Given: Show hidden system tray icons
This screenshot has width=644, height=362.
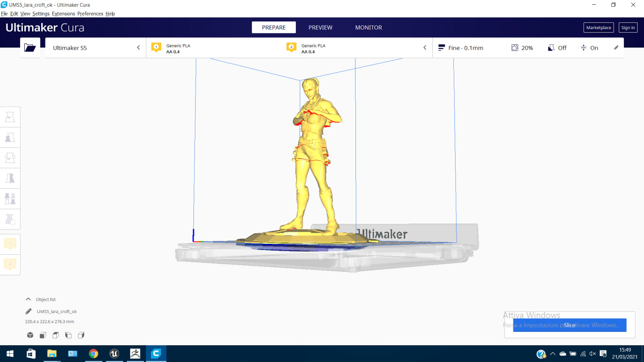Looking at the screenshot, I should tap(553, 354).
